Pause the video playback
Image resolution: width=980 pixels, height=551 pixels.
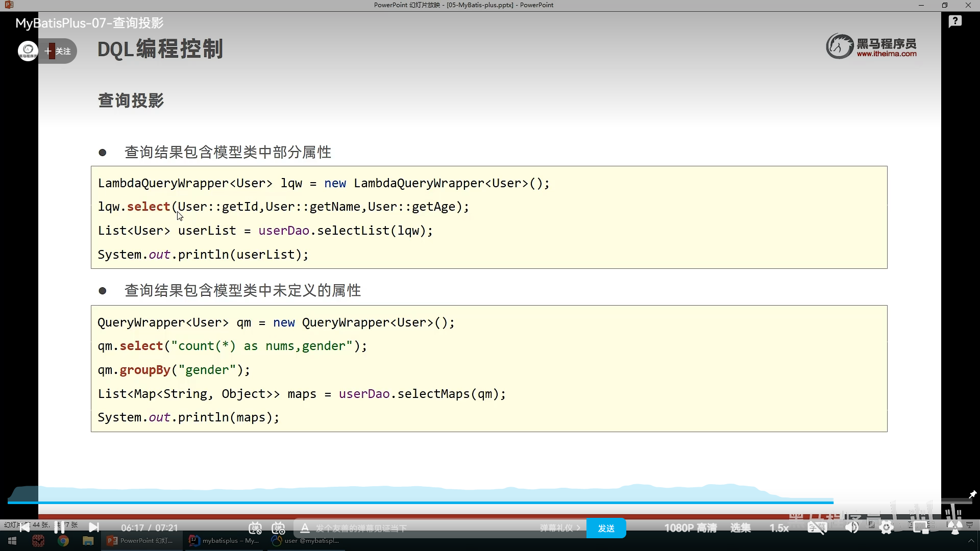pos(59,528)
